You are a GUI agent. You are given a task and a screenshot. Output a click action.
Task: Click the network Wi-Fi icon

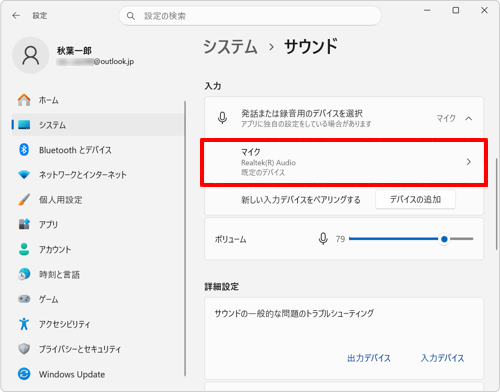tap(24, 174)
